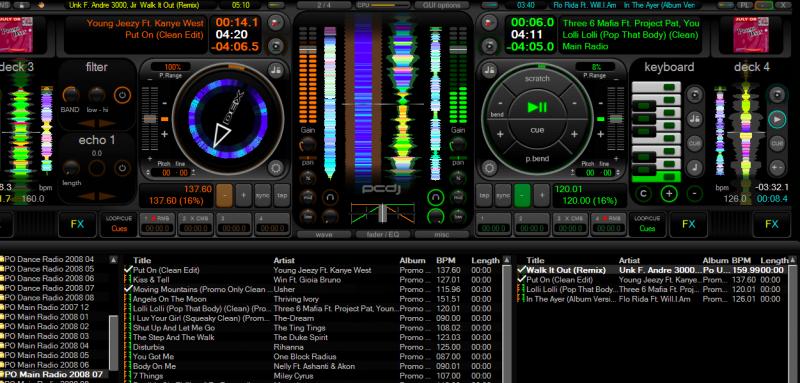Click the 2 / 4 deck view selector
Viewport: 800px width, 383px height.
pos(323,5)
